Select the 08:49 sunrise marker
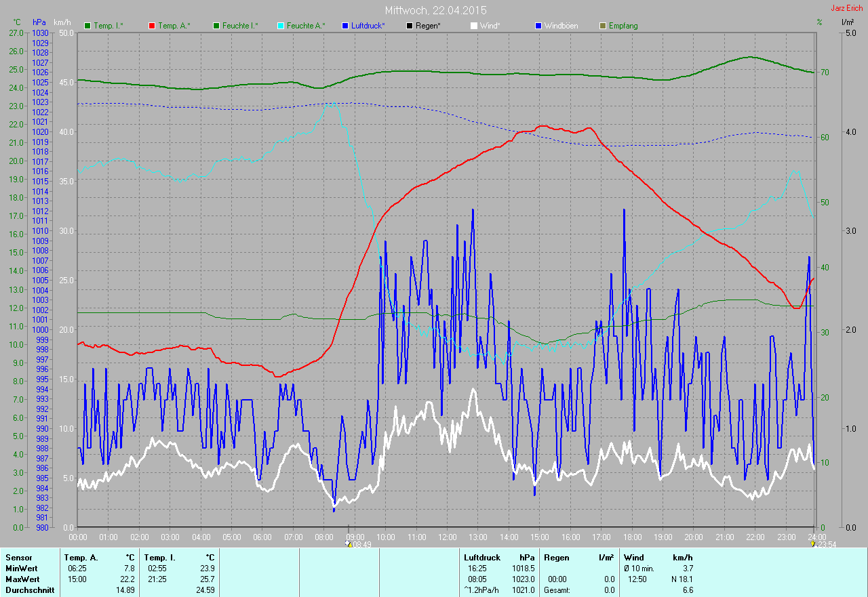 [358, 544]
